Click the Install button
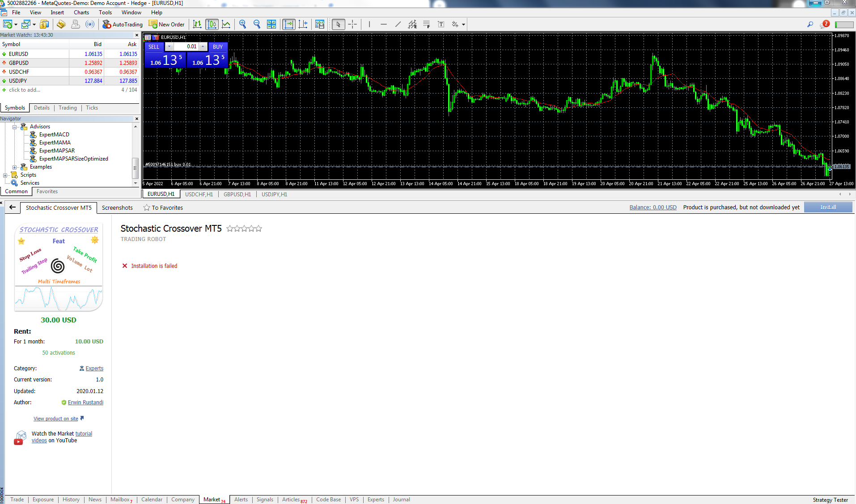Viewport: 856px width, 504px height. pos(828,207)
